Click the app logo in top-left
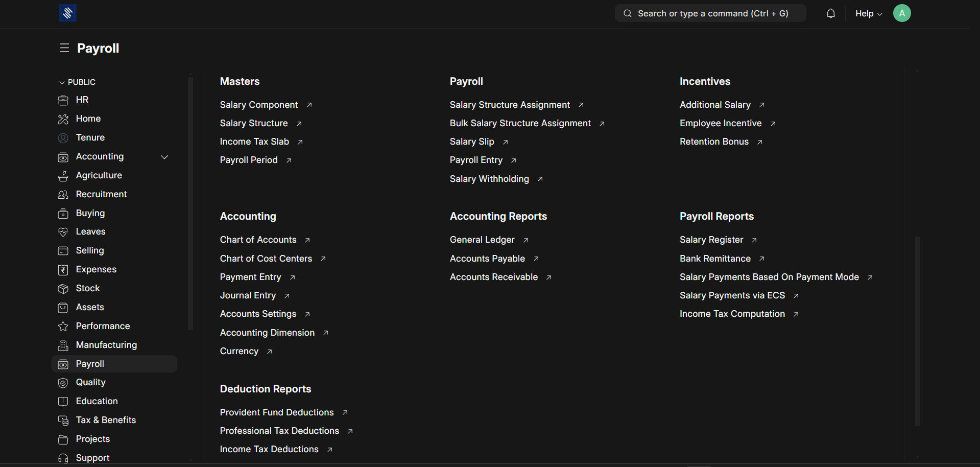Image resolution: width=980 pixels, height=467 pixels. point(67,13)
